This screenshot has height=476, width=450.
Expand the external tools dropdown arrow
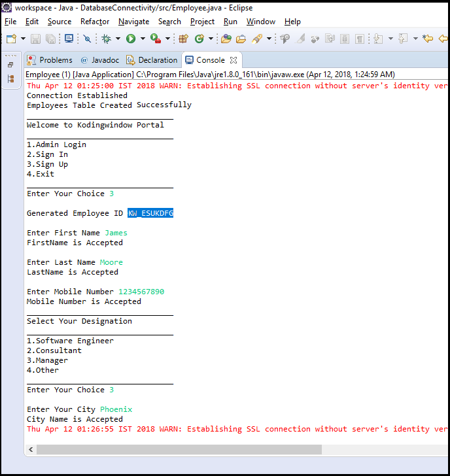[x=167, y=39]
